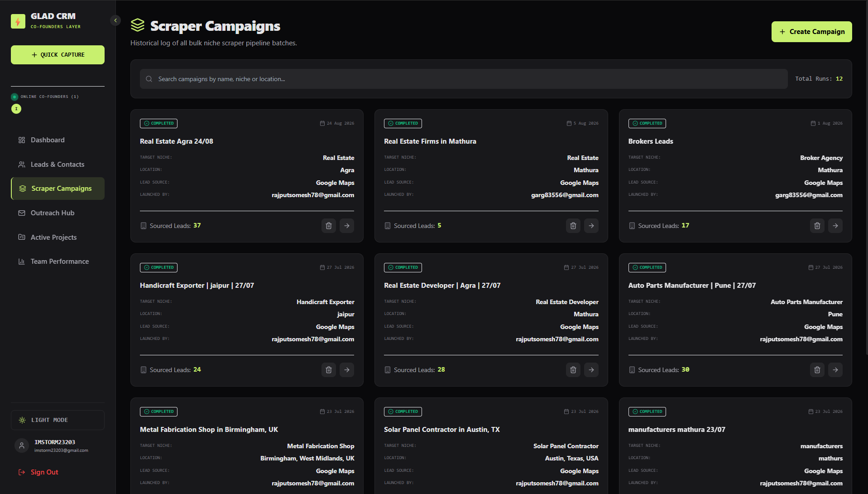Screen dimensions: 868x494
Task: Click the Create Campaign button
Action: tap(811, 32)
